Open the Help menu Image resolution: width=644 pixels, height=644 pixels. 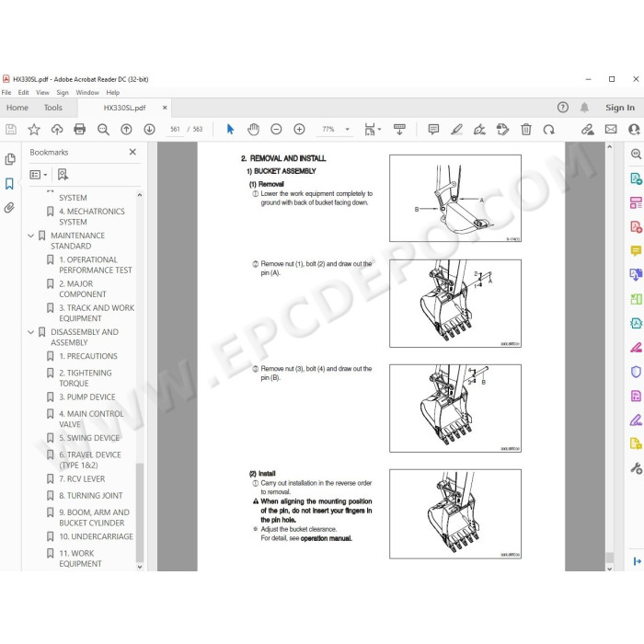[113, 92]
